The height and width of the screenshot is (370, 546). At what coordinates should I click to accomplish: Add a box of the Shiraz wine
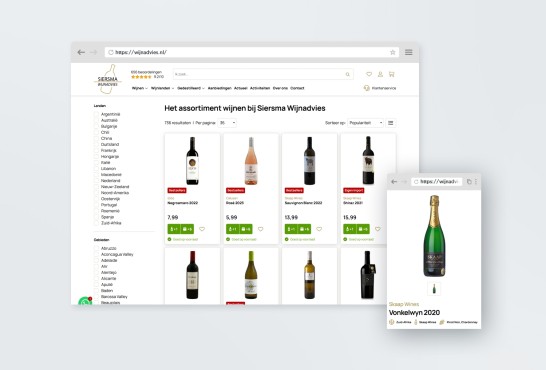point(363,229)
